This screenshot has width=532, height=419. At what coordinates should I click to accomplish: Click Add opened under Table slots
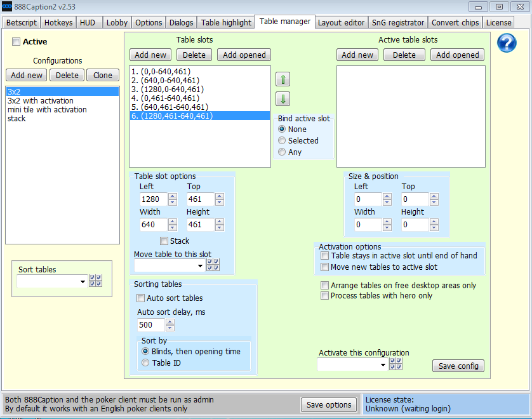[244, 55]
